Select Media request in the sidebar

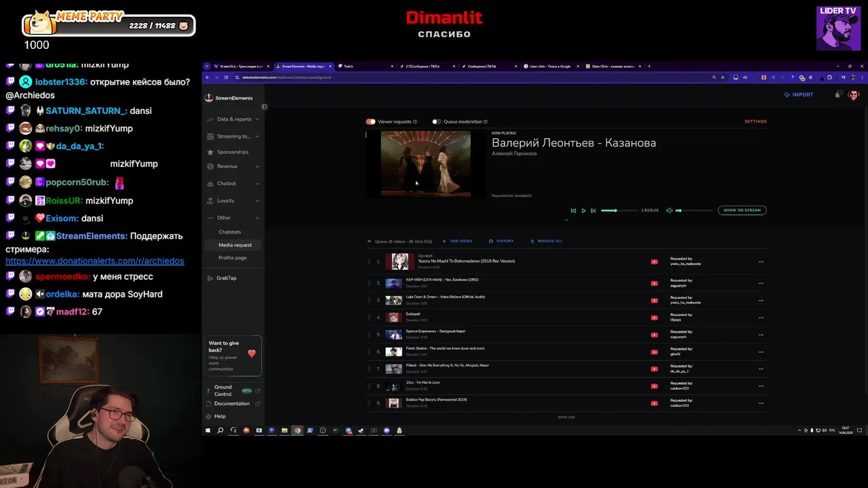[x=235, y=245]
